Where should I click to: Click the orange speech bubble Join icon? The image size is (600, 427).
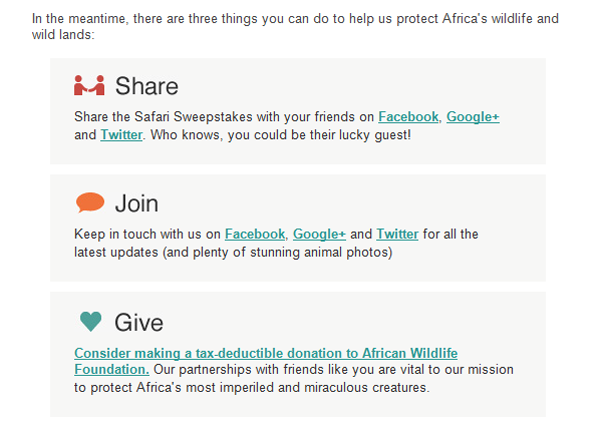point(90,202)
